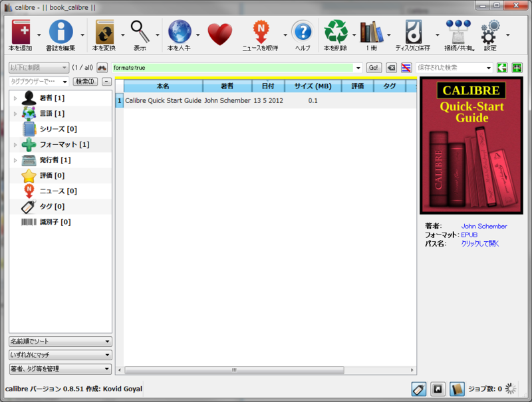Click Get books (本を入手) globe icon
The height and width of the screenshot is (402, 532).
tap(180, 32)
